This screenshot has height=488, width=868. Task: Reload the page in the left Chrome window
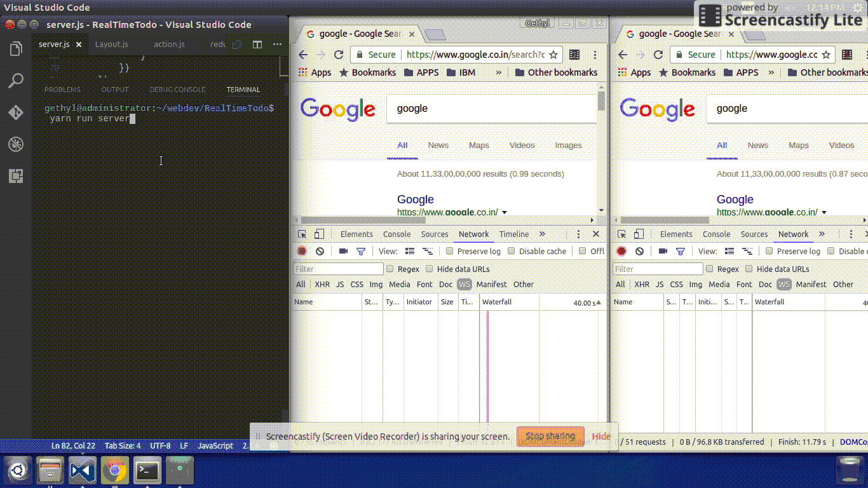tap(339, 55)
